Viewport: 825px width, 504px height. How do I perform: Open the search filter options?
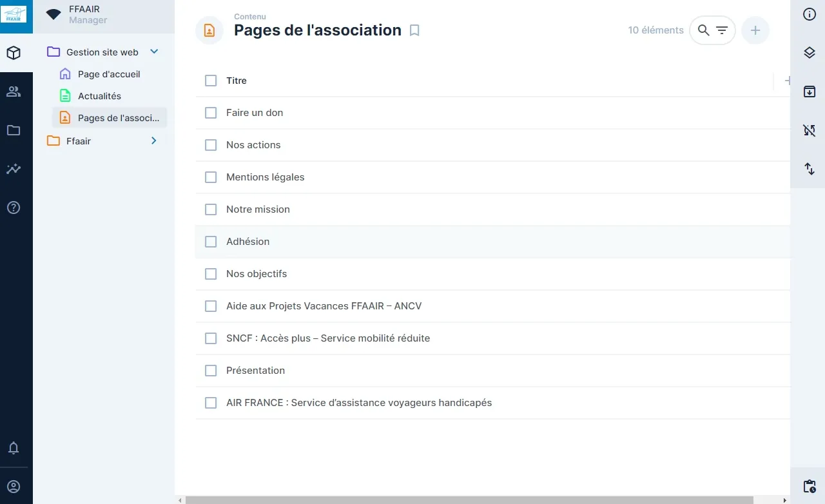point(722,30)
